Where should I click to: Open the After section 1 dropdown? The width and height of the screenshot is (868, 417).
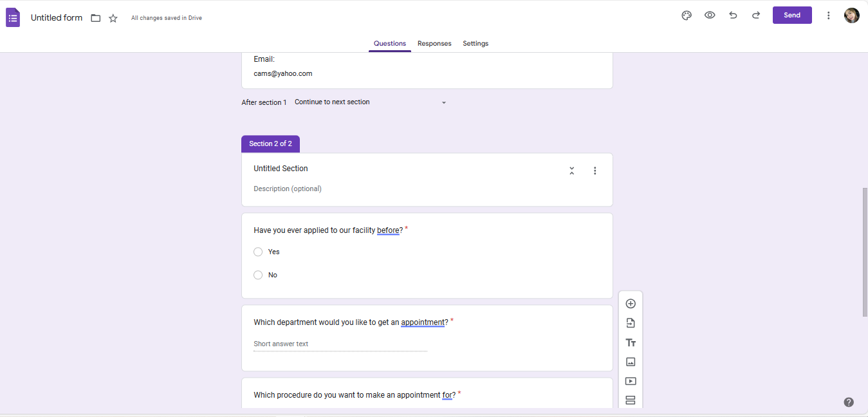click(x=370, y=102)
